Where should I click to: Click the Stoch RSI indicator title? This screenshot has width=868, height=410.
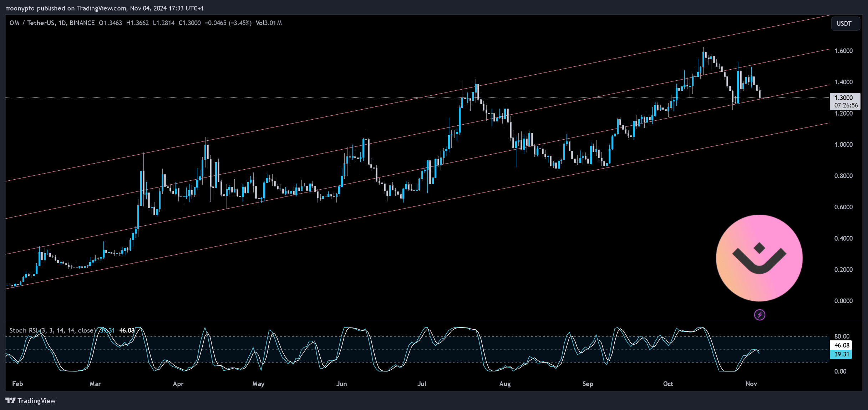pos(52,330)
